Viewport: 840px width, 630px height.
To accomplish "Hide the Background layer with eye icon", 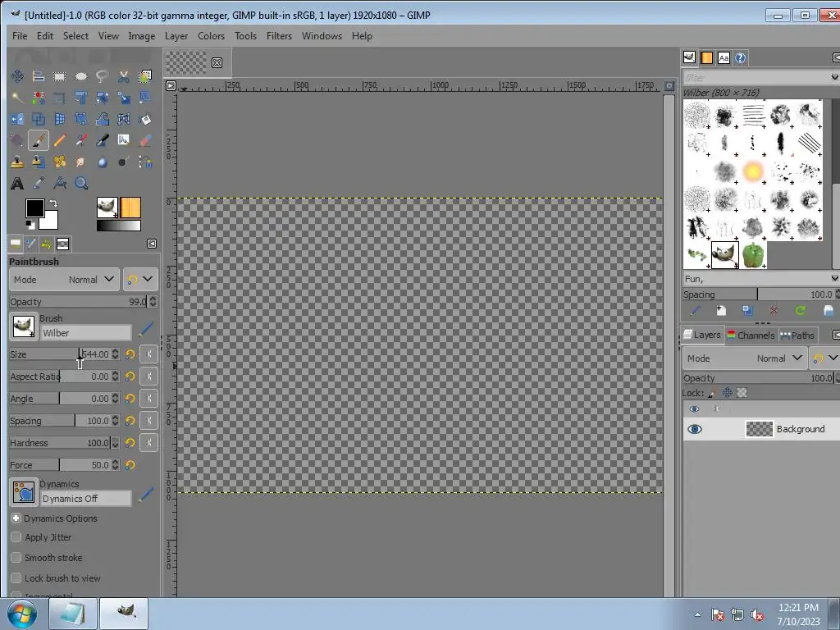I will point(694,429).
